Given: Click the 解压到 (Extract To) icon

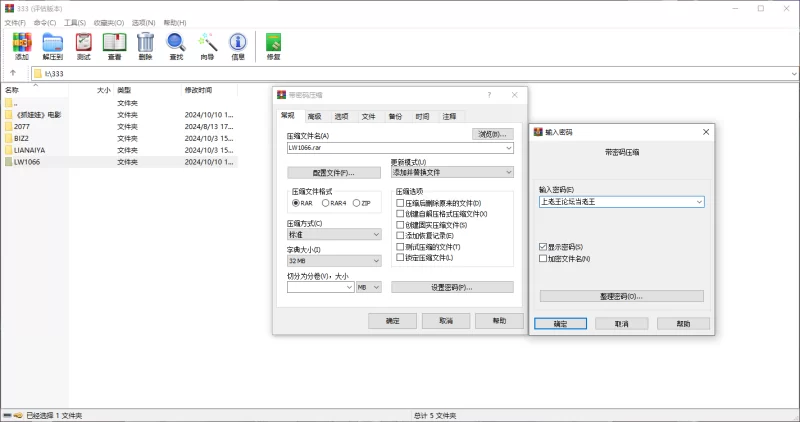Looking at the screenshot, I should pyautogui.click(x=53, y=45).
